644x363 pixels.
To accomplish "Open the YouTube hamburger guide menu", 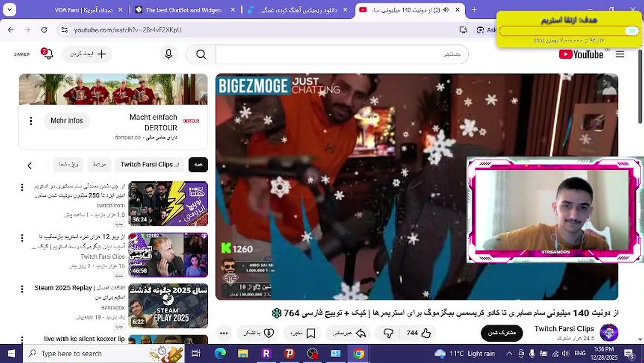I will 620,54.
